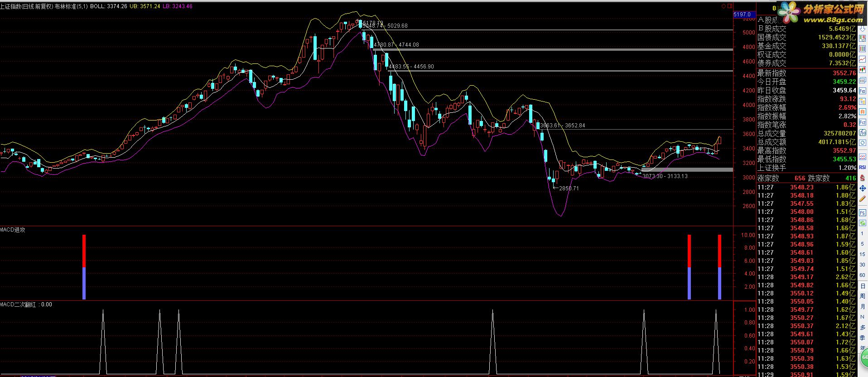Click the MACD进攻 panel title

coord(13,230)
